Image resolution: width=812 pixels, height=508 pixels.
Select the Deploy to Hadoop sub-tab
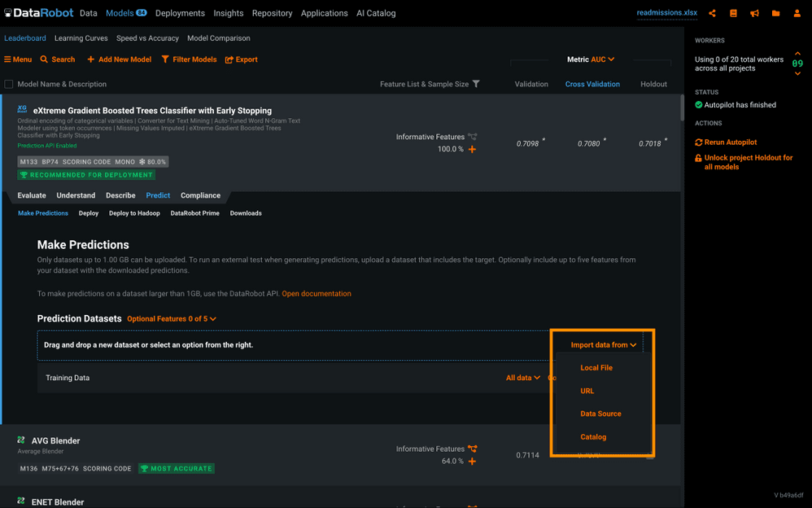(134, 213)
